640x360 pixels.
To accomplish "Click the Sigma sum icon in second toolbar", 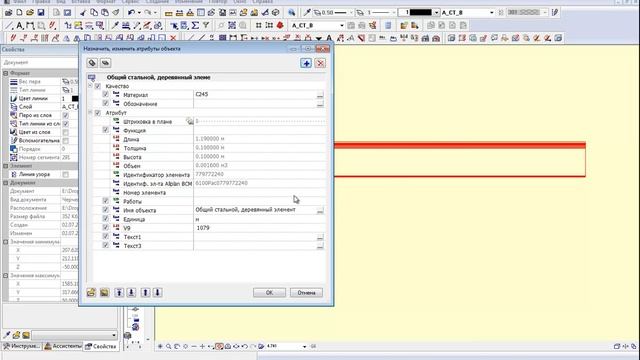I will pyautogui.click(x=195, y=25).
